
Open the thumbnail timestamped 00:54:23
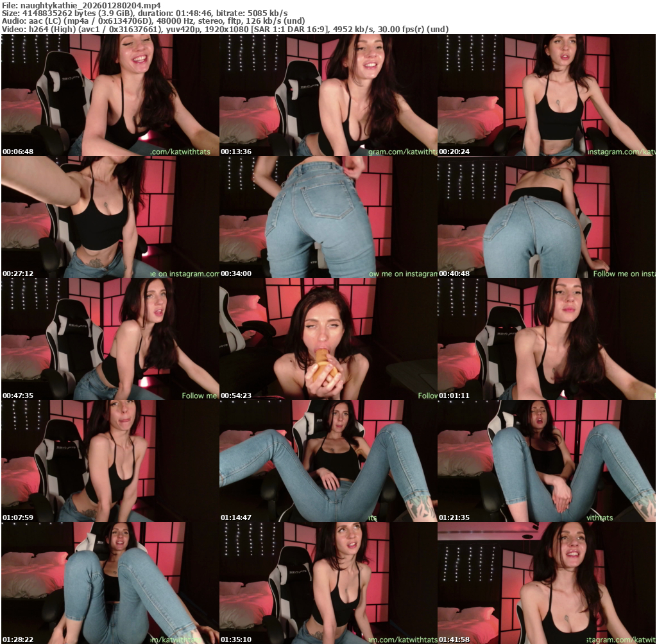tap(328, 339)
